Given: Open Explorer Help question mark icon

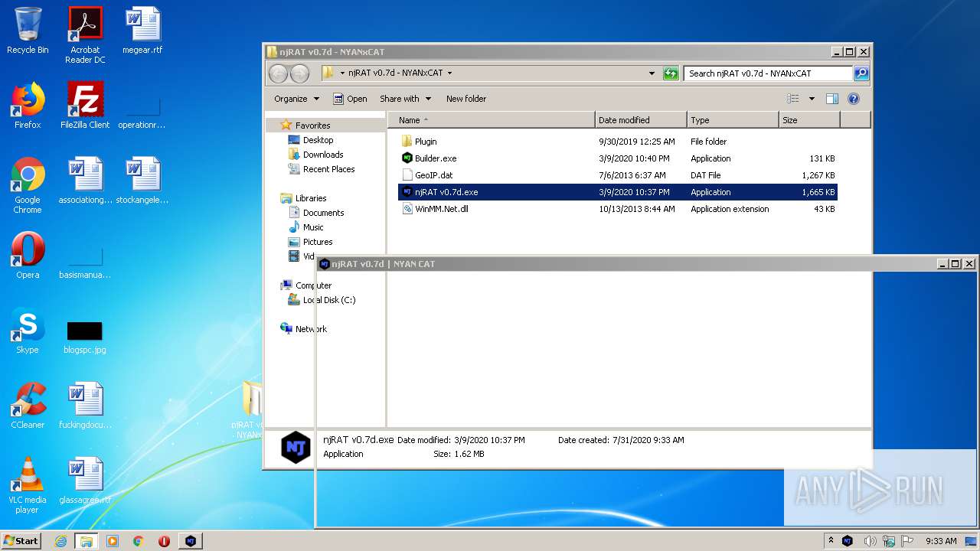Looking at the screenshot, I should (x=854, y=99).
